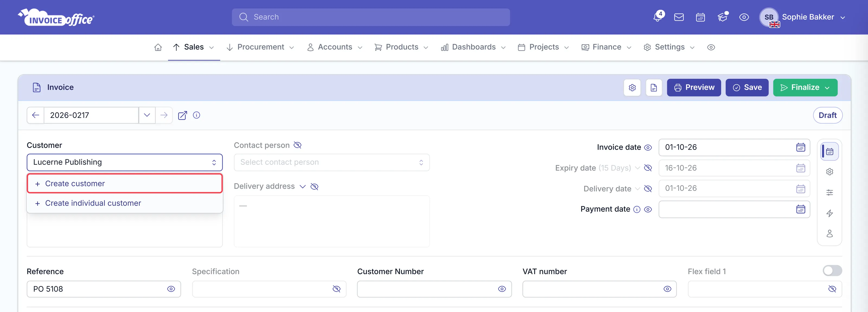Open the Lucerne Publishing customer combo box
868x312 pixels.
(x=124, y=163)
